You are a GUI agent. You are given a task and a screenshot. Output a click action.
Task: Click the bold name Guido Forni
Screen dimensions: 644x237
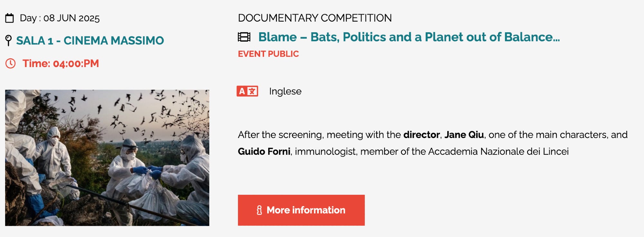click(x=264, y=151)
